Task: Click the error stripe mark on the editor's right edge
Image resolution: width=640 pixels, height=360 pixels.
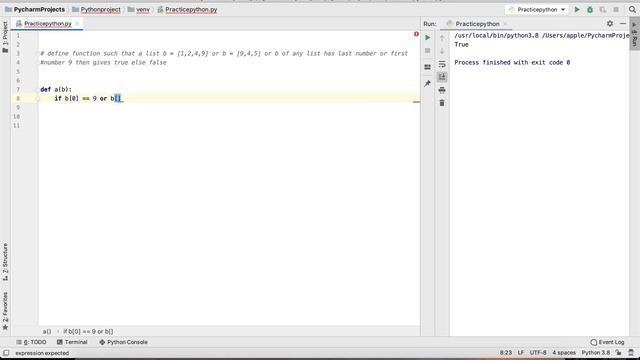Action: [416, 102]
